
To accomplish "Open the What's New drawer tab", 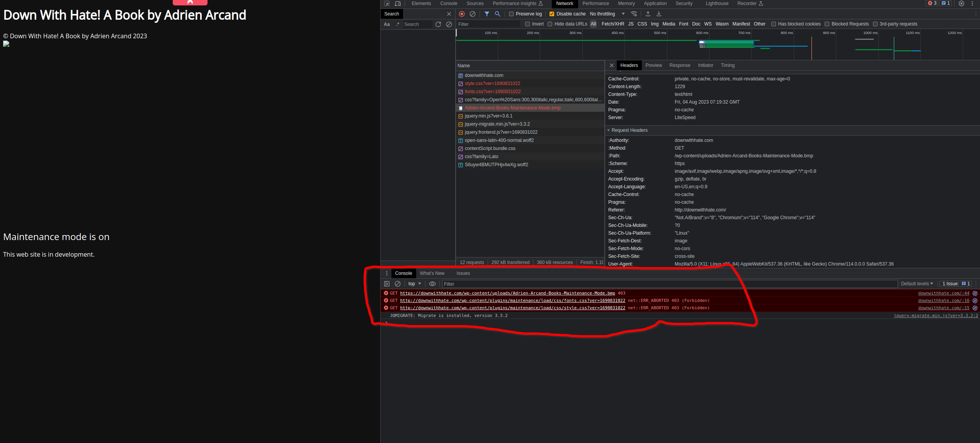I will coord(432,273).
